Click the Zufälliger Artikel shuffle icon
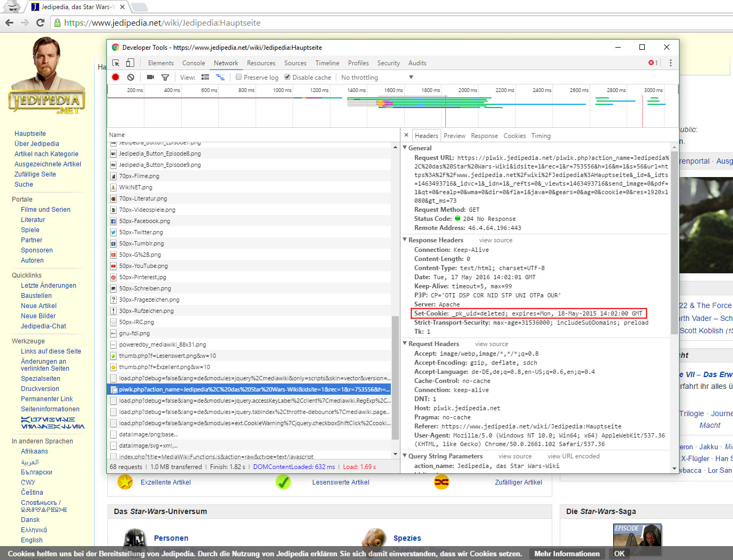This screenshot has width=733, height=560. 442,482
